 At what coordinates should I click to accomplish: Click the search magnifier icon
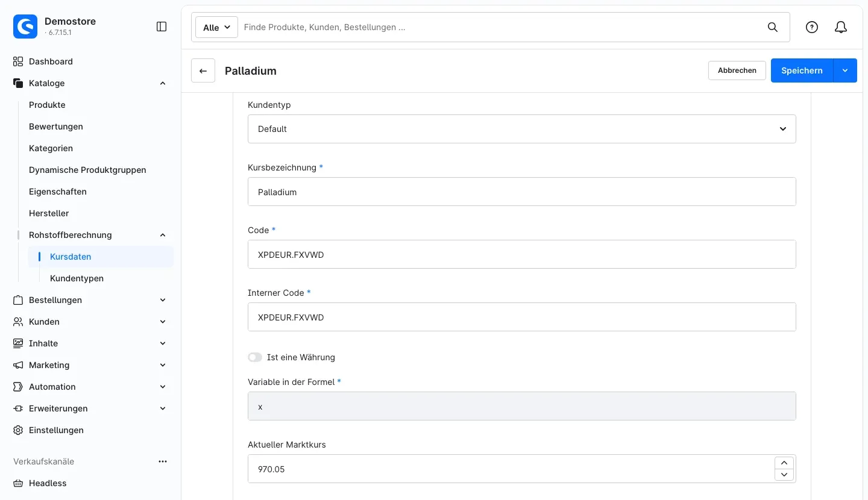click(x=773, y=27)
